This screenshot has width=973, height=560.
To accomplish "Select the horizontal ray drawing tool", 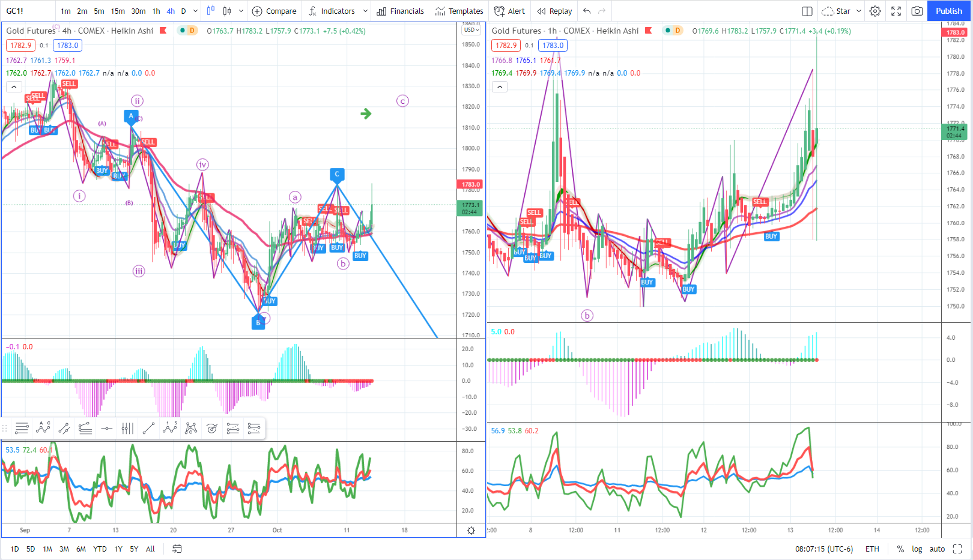I will 106,428.
